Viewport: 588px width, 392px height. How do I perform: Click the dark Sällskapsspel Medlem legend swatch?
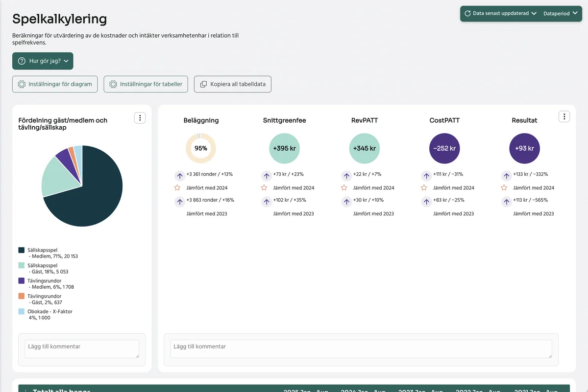[22, 250]
